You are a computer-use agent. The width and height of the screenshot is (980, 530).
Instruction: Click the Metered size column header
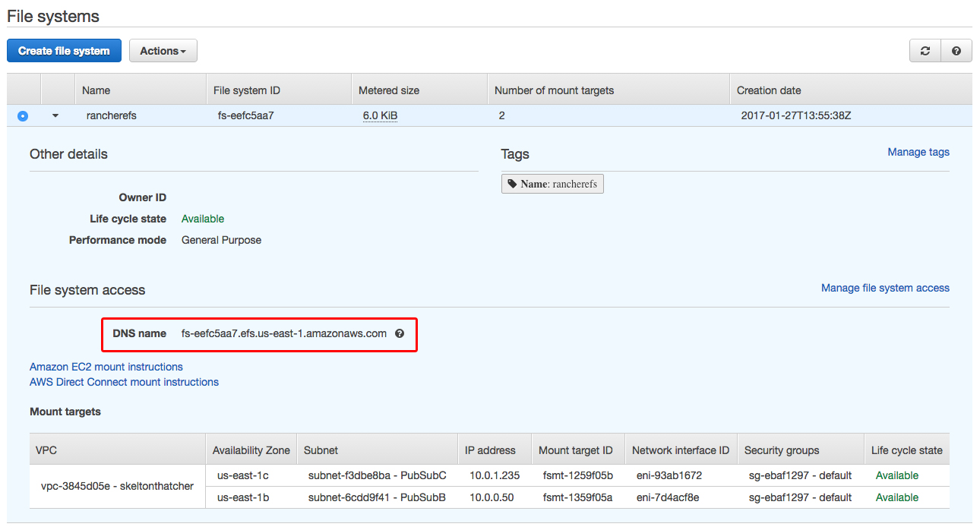pos(388,90)
